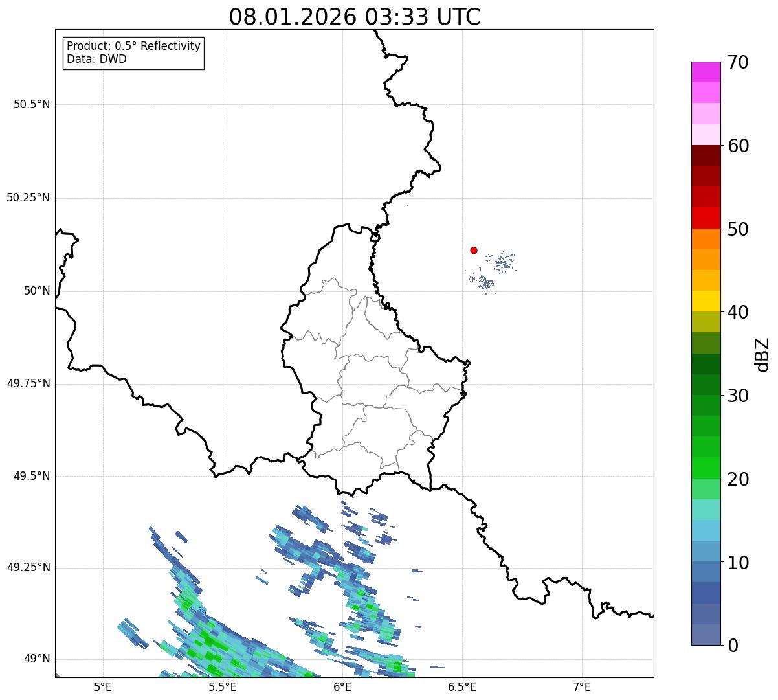This screenshot has height=700, width=778.
Task: Click the 5°E longitude label
Action: pos(104,686)
